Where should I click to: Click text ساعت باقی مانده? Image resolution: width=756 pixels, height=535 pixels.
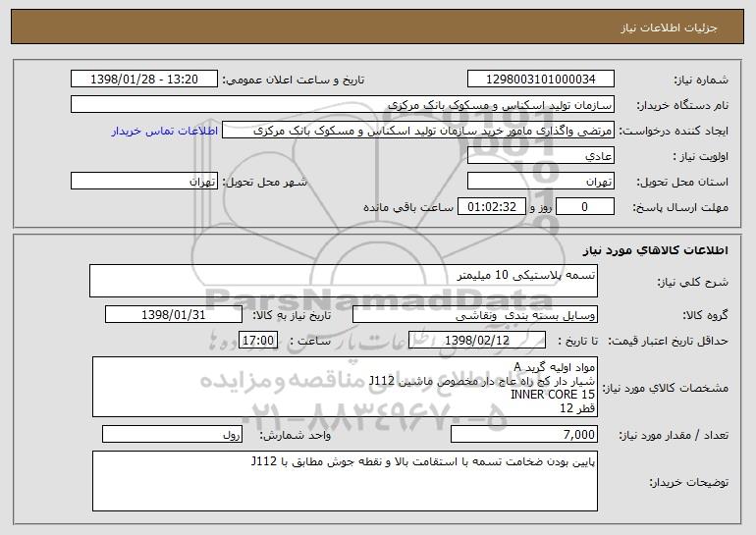click(408, 207)
